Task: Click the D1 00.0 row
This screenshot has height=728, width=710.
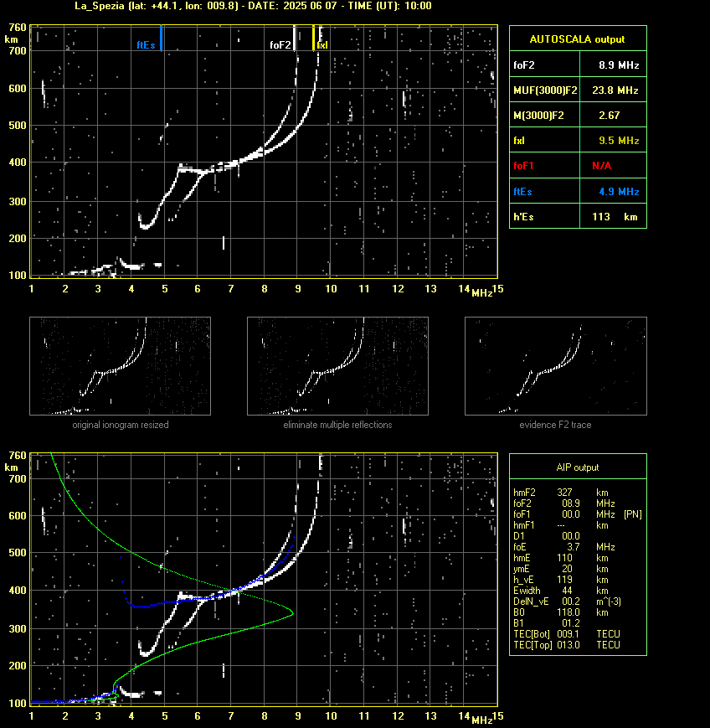Action: (547, 536)
